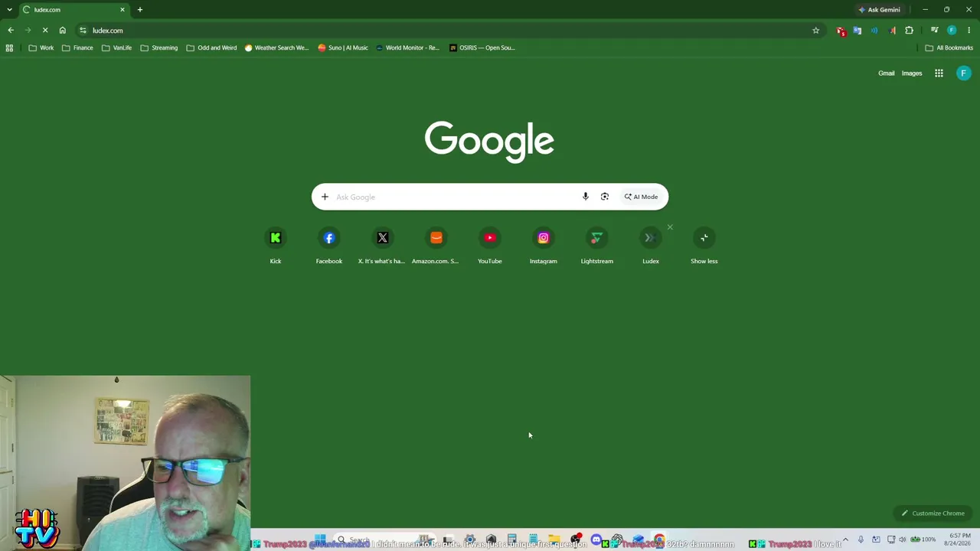Open the Chrome profile avatar in toolbar

point(952,31)
